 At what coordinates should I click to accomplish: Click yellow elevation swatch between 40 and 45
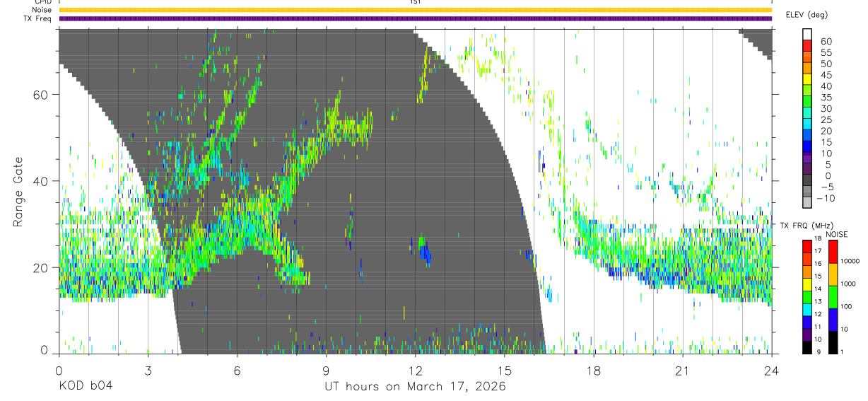click(x=807, y=79)
